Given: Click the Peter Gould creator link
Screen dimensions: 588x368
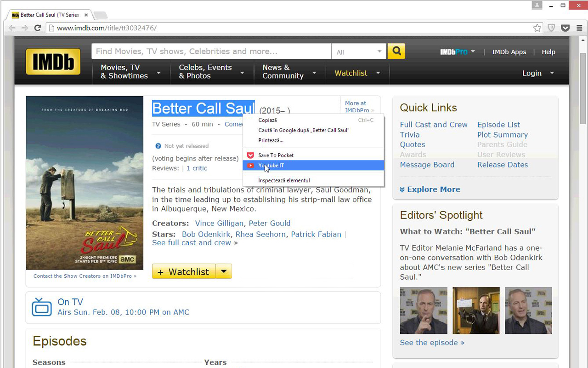Looking at the screenshot, I should pos(270,223).
